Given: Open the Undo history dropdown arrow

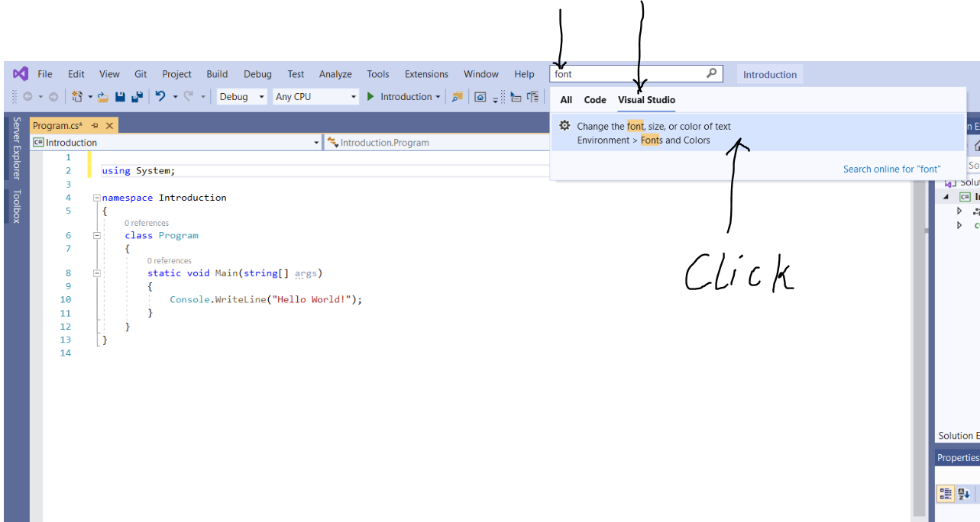Looking at the screenshot, I should click(x=174, y=97).
